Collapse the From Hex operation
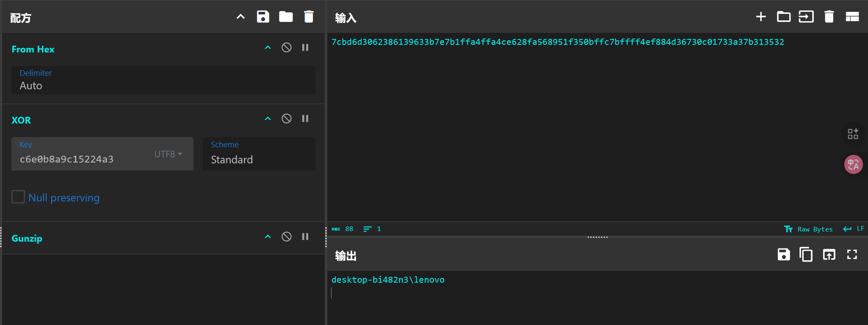Screen dimensions: 868x325 coord(268,47)
